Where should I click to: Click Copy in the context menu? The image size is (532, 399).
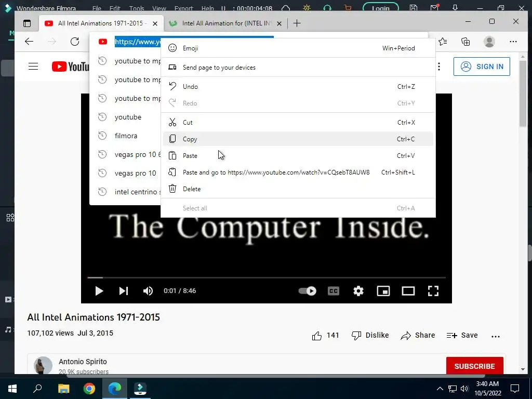tap(298, 139)
